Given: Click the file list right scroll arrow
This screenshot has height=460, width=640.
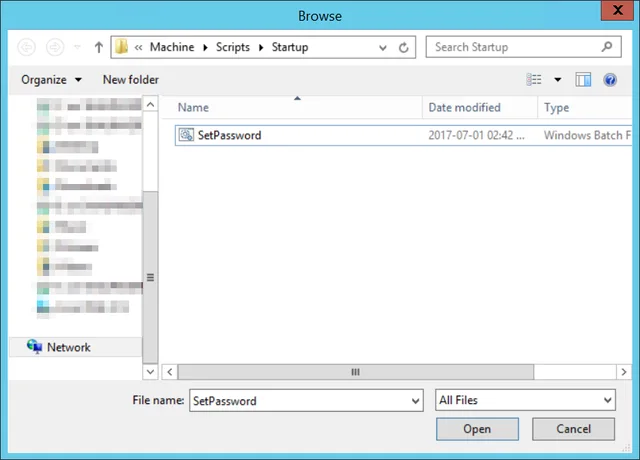Looking at the screenshot, I should pyautogui.click(x=624, y=372).
